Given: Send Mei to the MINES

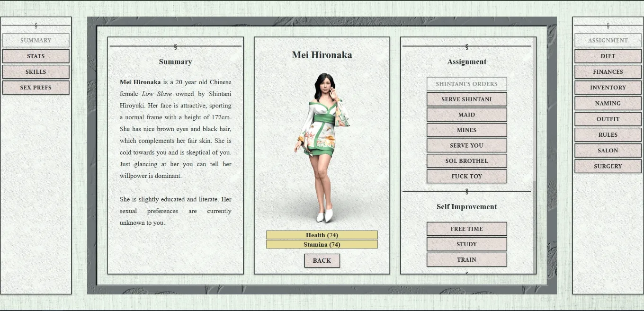Looking at the screenshot, I should point(466,130).
